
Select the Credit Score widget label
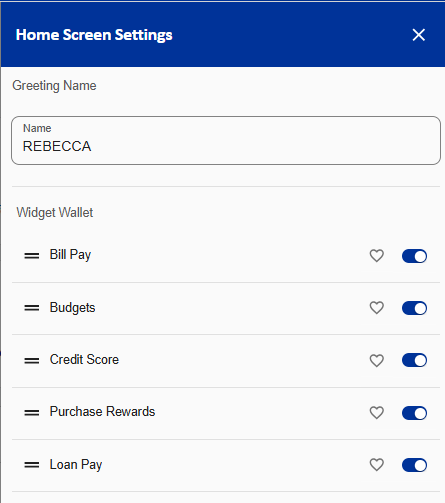84,360
